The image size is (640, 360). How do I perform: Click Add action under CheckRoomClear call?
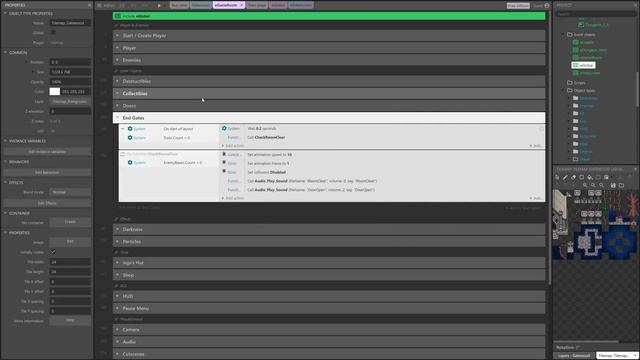(x=233, y=146)
